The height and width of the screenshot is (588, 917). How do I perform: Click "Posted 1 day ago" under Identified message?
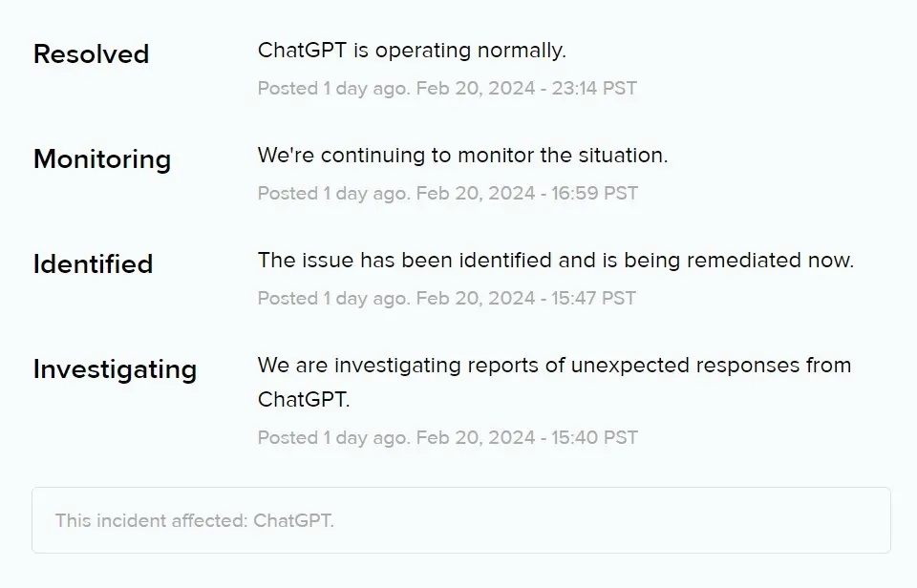point(333,299)
